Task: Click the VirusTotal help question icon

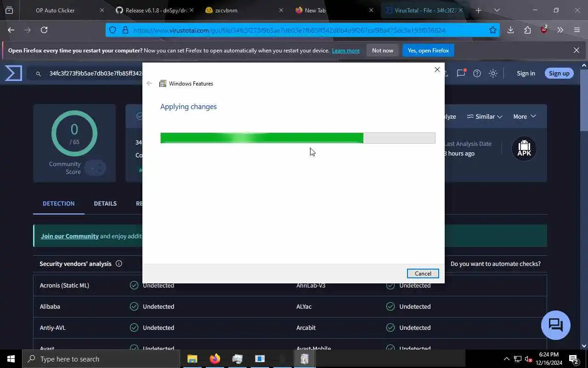Action: (x=477, y=73)
